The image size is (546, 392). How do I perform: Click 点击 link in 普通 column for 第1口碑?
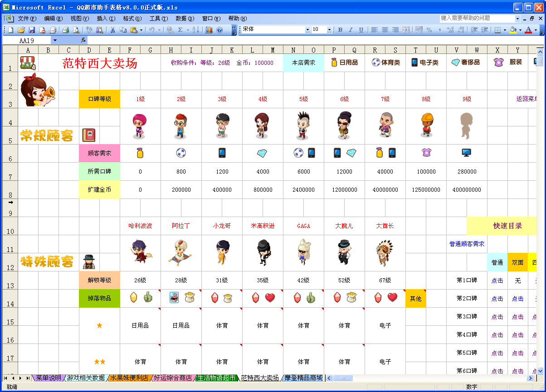(x=497, y=281)
